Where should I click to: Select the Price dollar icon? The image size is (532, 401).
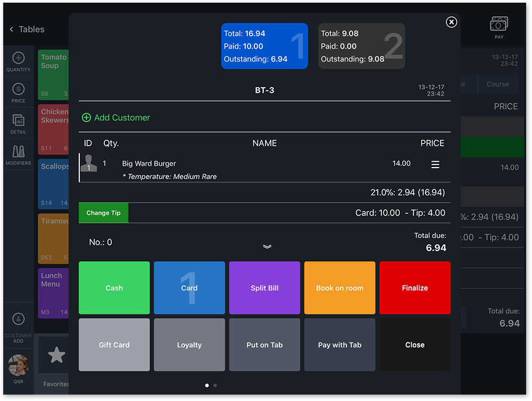[x=18, y=89]
